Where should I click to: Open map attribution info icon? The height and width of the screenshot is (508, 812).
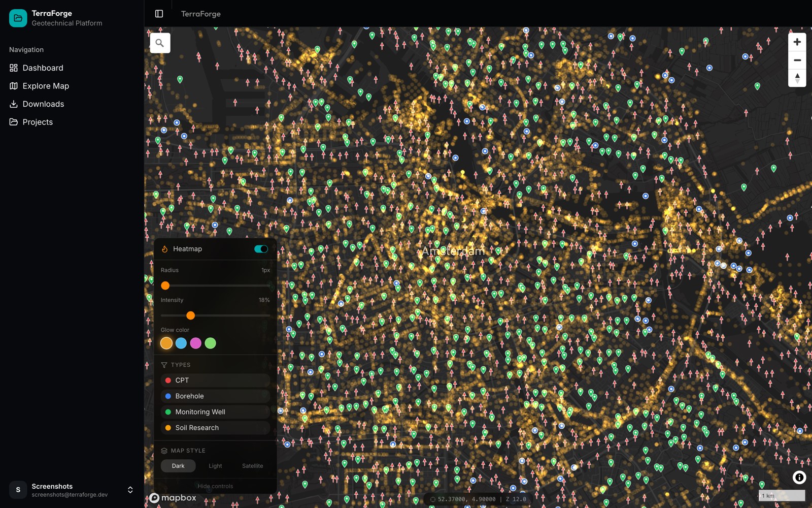(x=799, y=478)
